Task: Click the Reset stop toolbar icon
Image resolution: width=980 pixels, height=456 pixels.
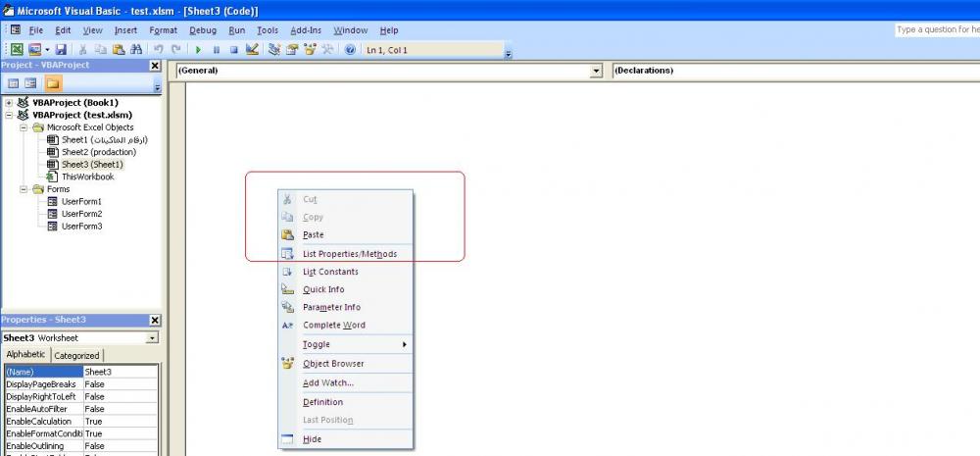Action: [x=234, y=49]
